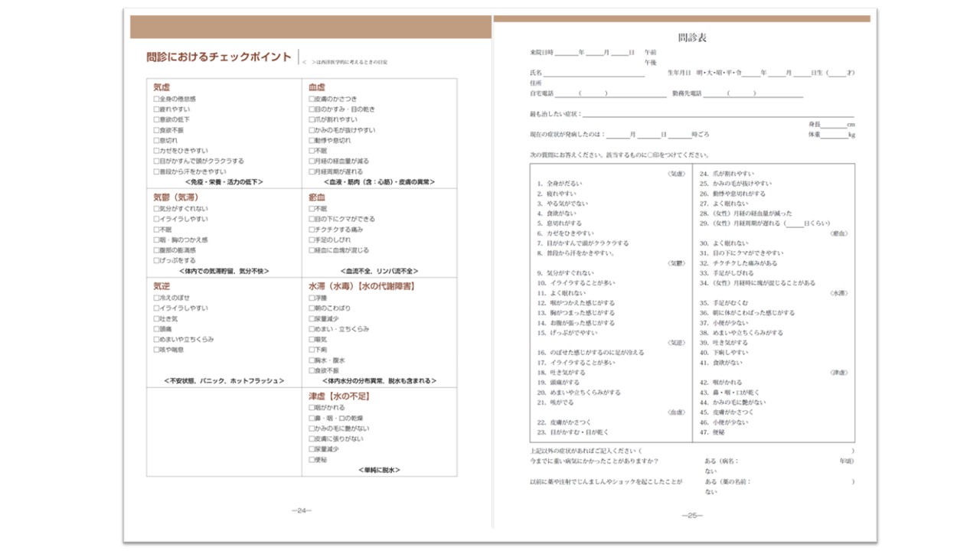Tick the げっぷをする checkbox

[x=156, y=261]
